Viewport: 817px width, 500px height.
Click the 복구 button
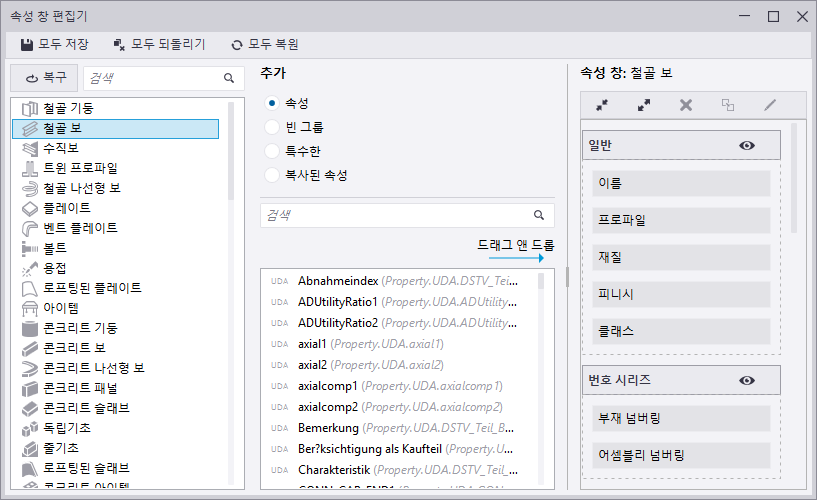coord(44,78)
